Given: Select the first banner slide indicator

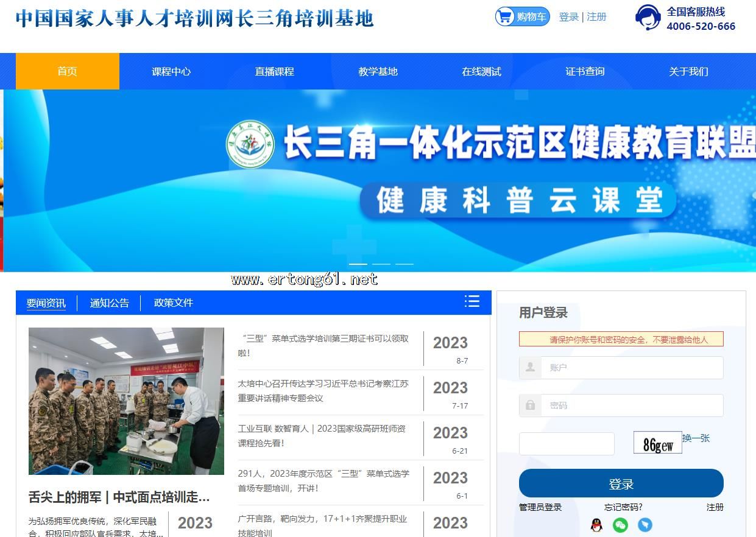Looking at the screenshot, I should [358, 264].
